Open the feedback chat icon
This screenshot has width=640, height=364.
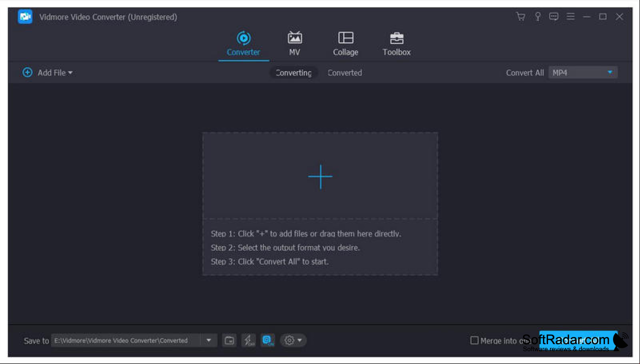tap(554, 17)
